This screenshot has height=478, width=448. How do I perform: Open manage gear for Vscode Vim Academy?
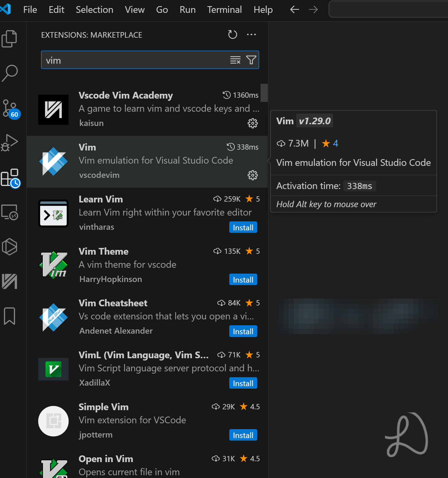pyautogui.click(x=253, y=123)
